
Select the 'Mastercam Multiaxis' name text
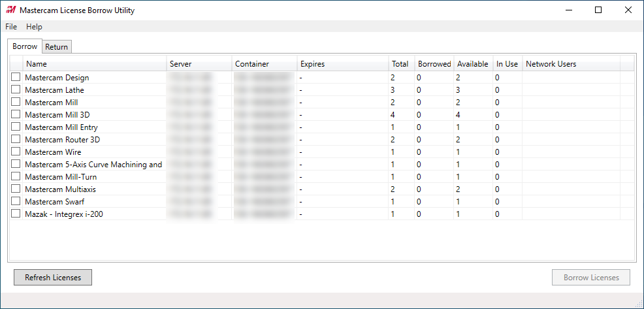pyautogui.click(x=60, y=189)
